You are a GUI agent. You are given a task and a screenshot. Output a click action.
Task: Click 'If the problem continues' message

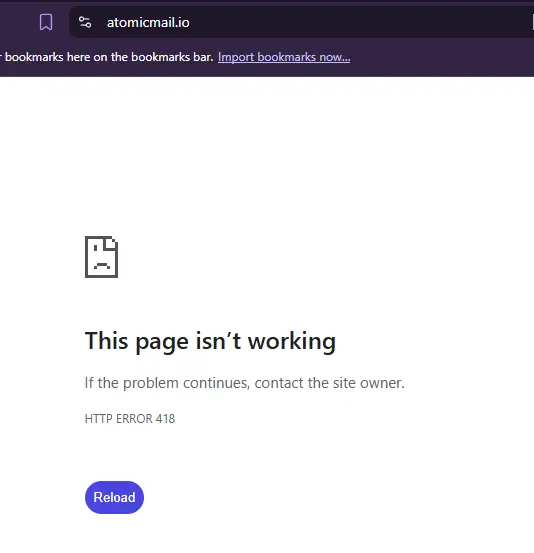coord(244,383)
